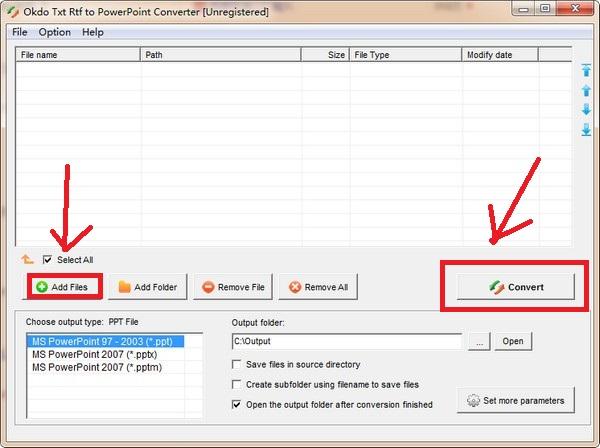Click the Output folder path field
The width and height of the screenshot is (600, 448).
coord(347,341)
